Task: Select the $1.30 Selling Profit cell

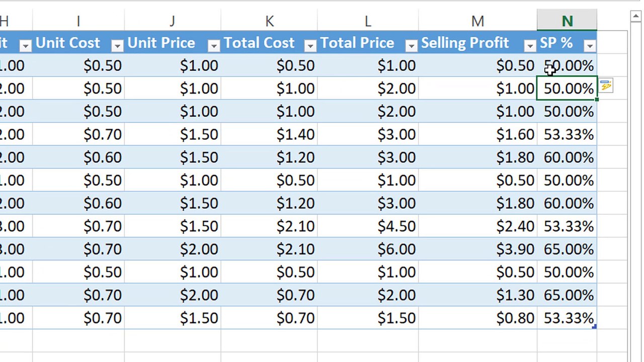Action: [x=477, y=295]
